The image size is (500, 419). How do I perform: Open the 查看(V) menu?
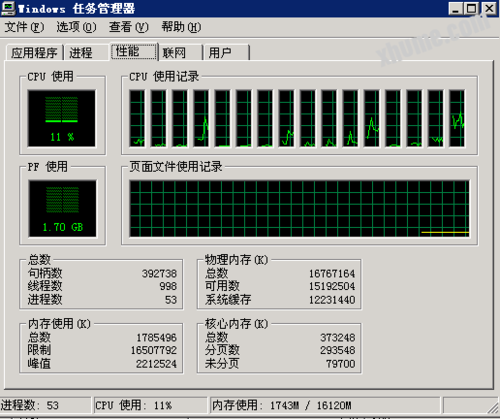[x=129, y=27]
